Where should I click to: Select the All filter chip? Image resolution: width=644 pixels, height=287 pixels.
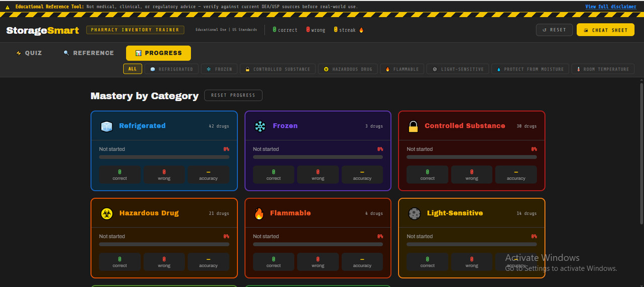tap(132, 69)
